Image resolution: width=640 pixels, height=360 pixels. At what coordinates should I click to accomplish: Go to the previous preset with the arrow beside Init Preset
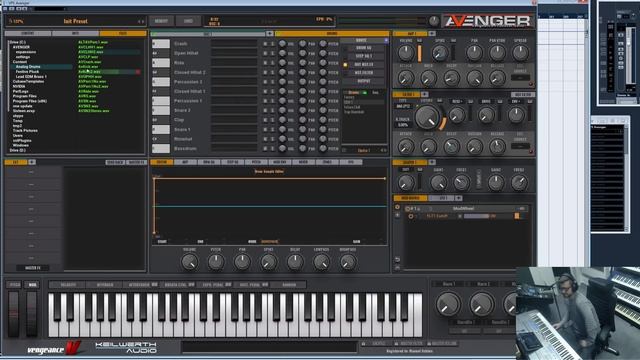pos(139,22)
